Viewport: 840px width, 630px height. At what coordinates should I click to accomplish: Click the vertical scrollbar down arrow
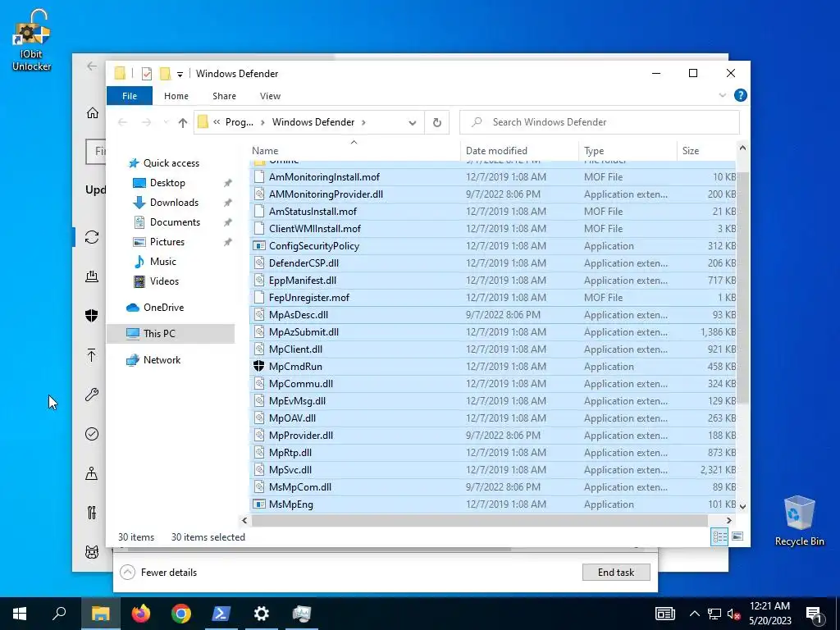742,505
